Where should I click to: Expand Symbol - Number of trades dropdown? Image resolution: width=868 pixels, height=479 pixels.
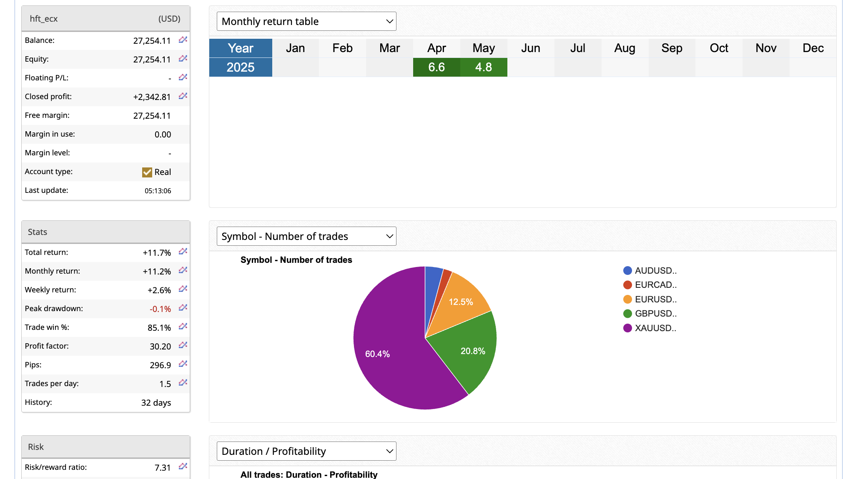point(306,236)
